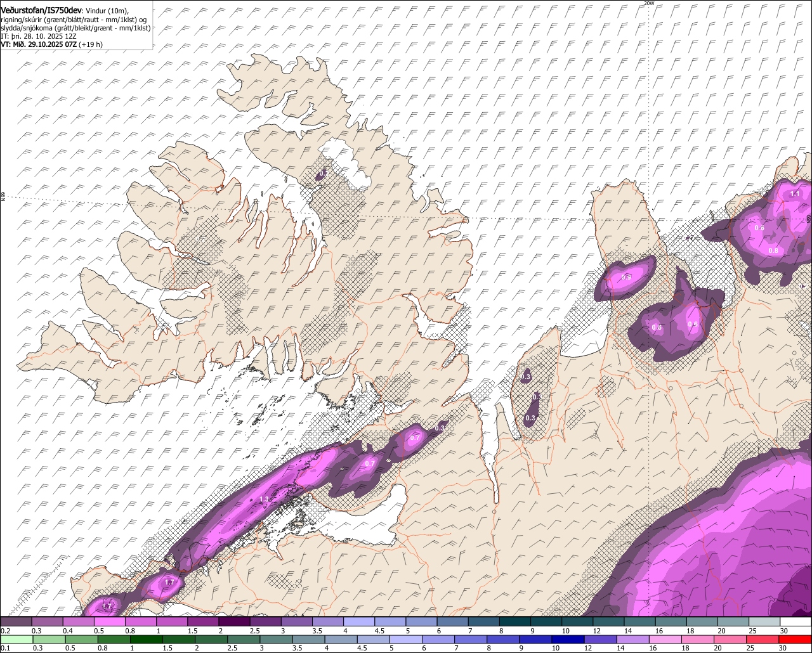The image size is (812, 653).
Task: Select the palest green first rain scale swatch
Action: point(16,639)
